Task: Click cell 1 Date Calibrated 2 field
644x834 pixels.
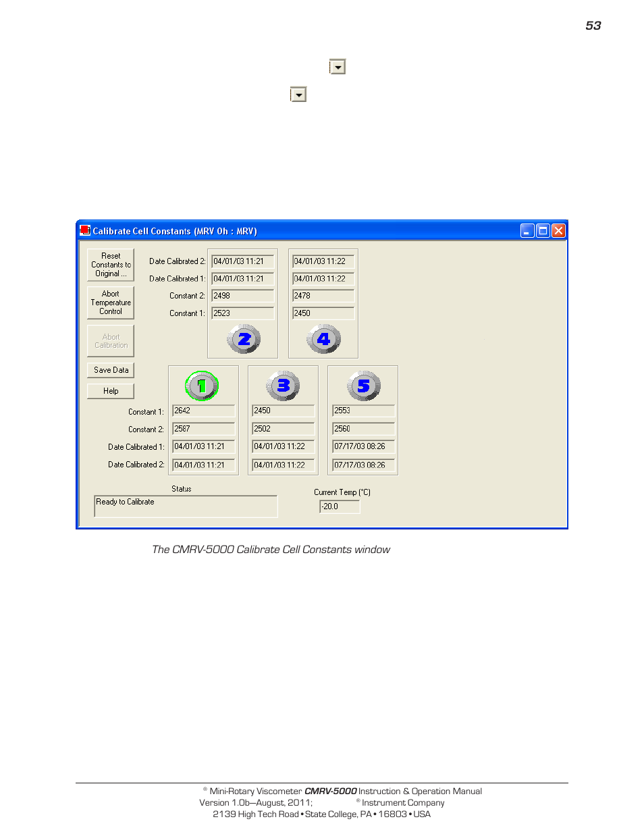Action: [204, 465]
